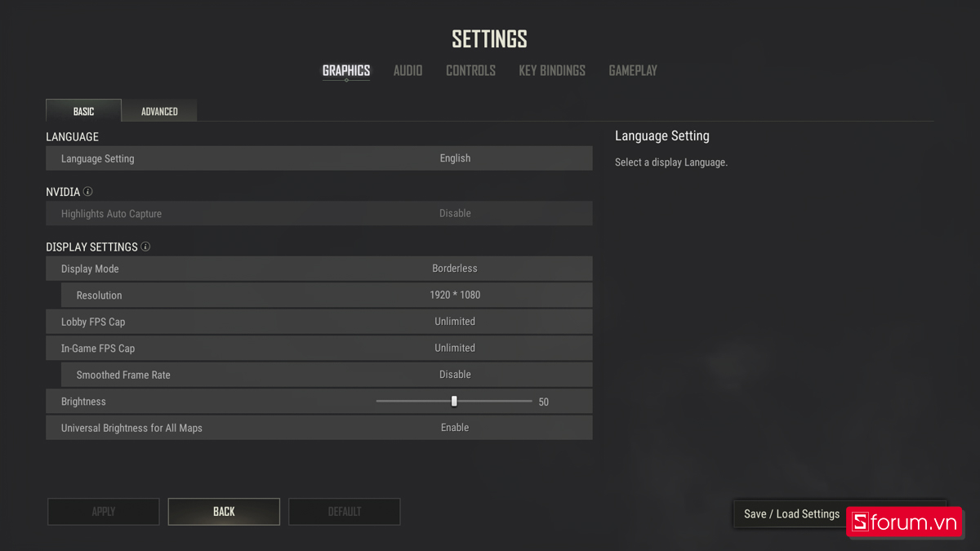The height and width of the screenshot is (551, 980).
Task: Switch to the Advanced graphics sub-tab
Action: (159, 111)
